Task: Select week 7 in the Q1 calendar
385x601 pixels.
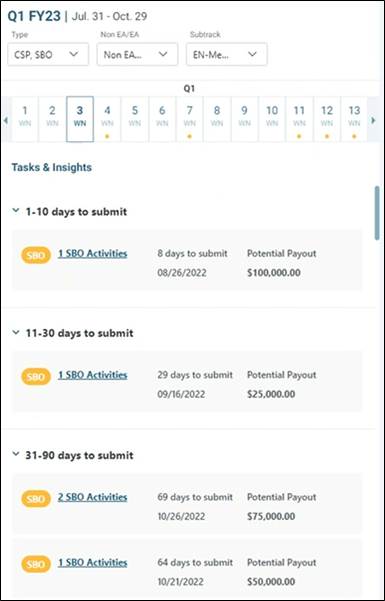Action: point(189,119)
